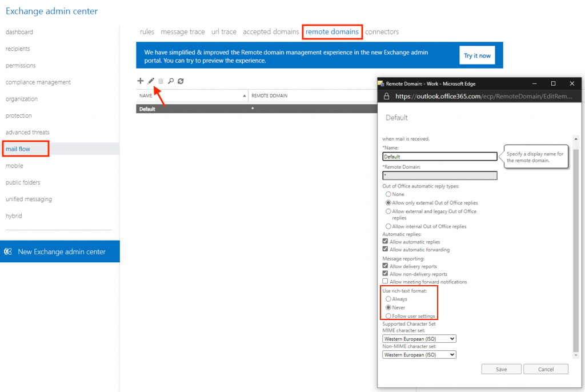Click the Remote Domain input field
This screenshot has height=392, width=585.
click(440, 175)
